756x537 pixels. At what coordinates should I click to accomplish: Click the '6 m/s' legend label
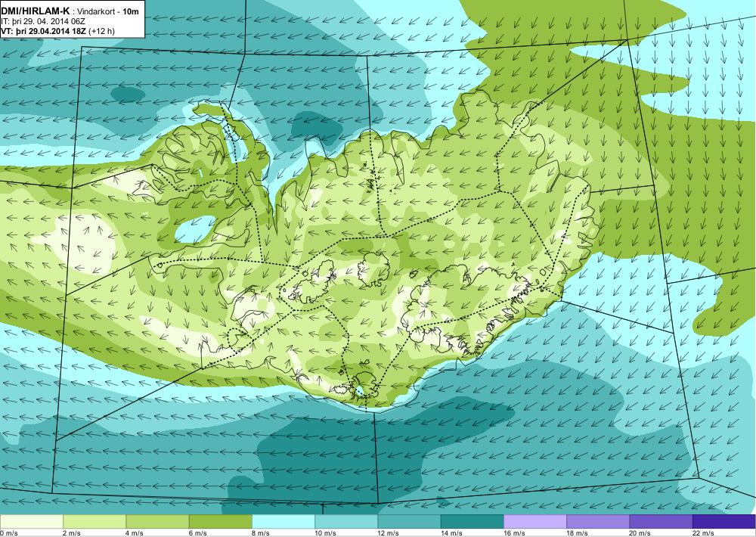pos(197,533)
